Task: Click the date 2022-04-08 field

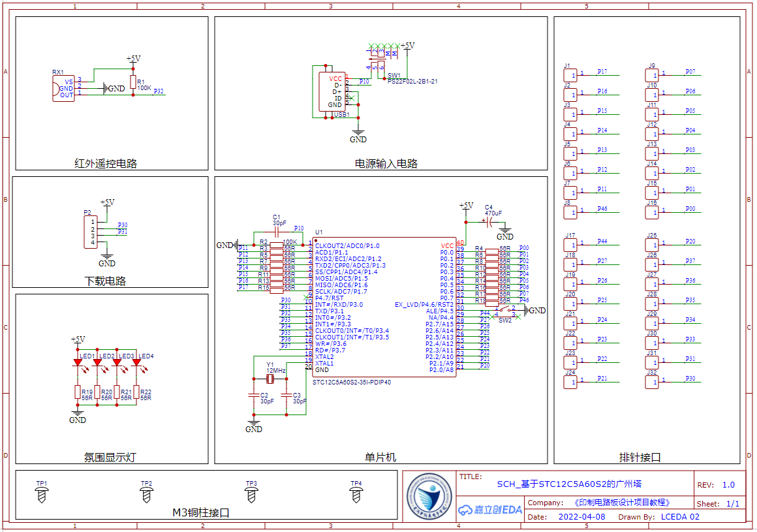Action: [x=581, y=516]
